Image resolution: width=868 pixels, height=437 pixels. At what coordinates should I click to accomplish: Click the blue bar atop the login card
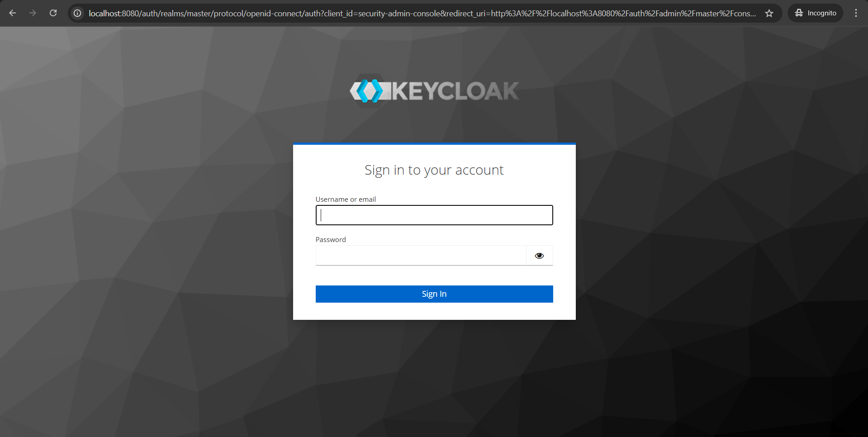coord(434,144)
